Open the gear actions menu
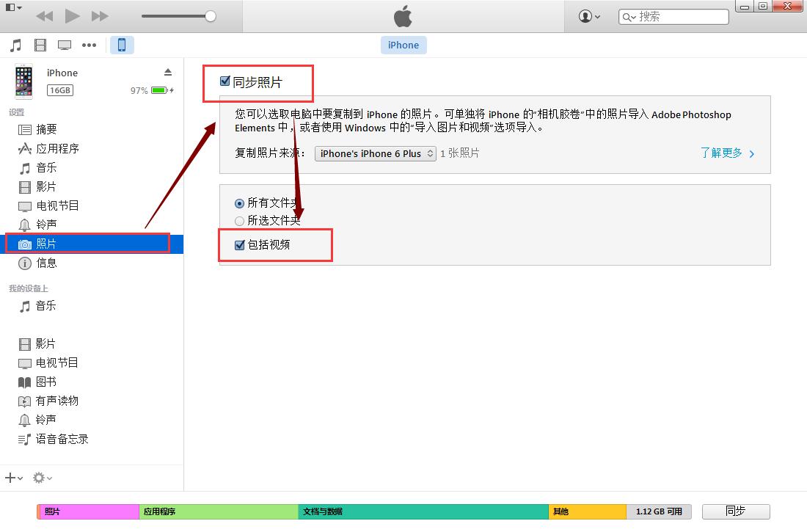807x532 pixels. click(43, 478)
